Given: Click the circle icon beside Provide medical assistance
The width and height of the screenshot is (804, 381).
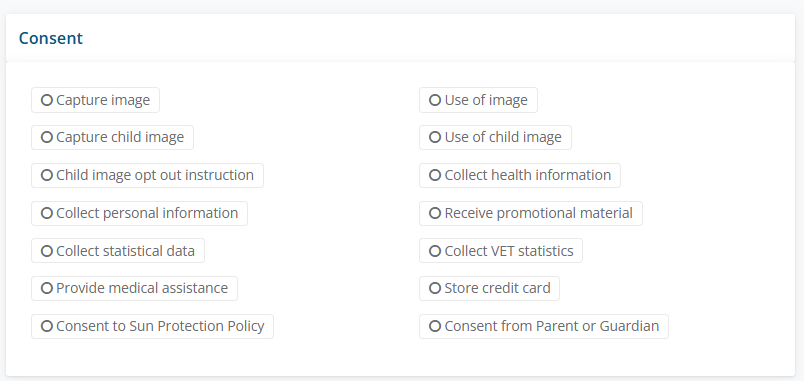Looking at the screenshot, I should [47, 289].
